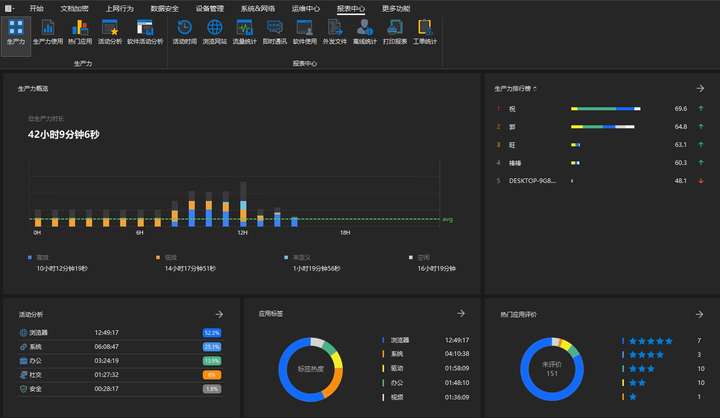Click the 未评价 151 donut chart
The height and width of the screenshot is (418, 720).
pyautogui.click(x=552, y=369)
